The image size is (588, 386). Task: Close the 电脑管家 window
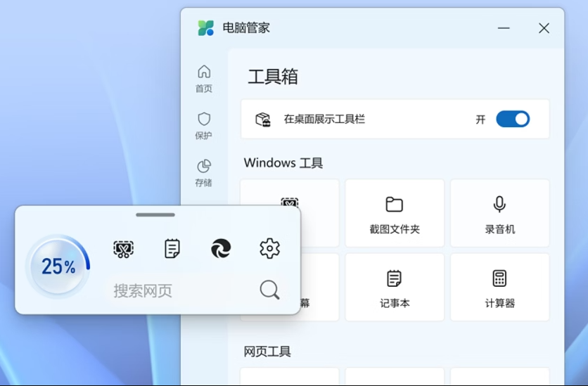pyautogui.click(x=544, y=28)
